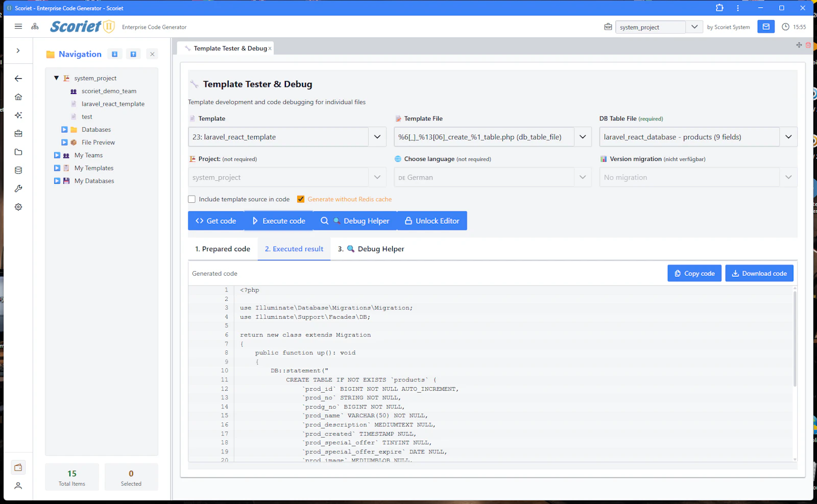
Task: Click the 'by Scoriet System' text
Action: point(728,27)
